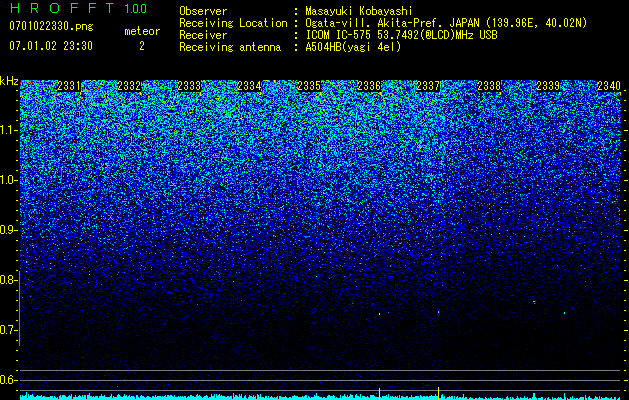629x400 pixels.
Task: Click the 2333 time marker
Action: coord(189,86)
